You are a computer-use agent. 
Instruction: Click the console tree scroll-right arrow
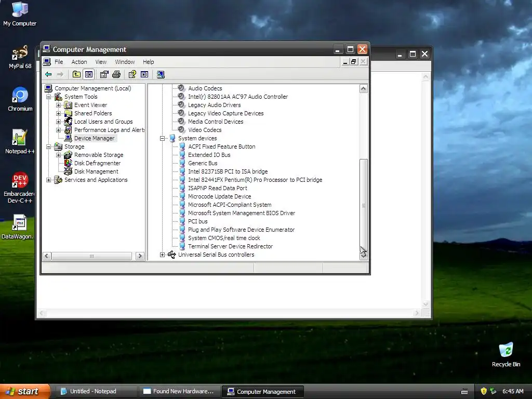pos(140,256)
